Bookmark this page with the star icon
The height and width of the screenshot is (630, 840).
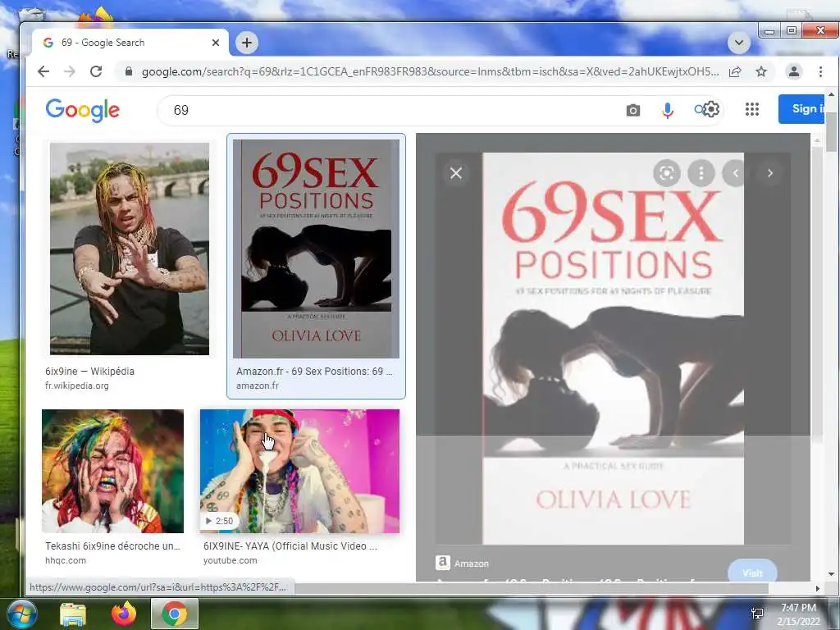coord(760,71)
